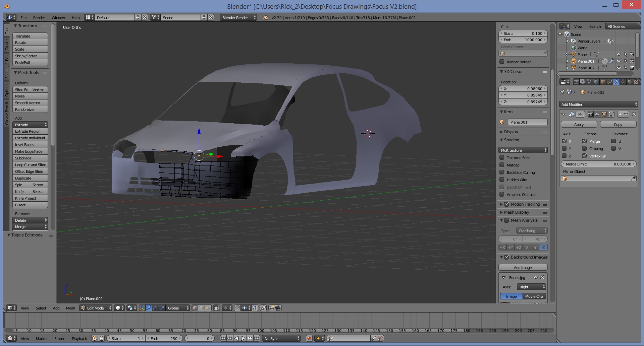Open the Material properties tab icon
644x346 pixels.
point(630,82)
